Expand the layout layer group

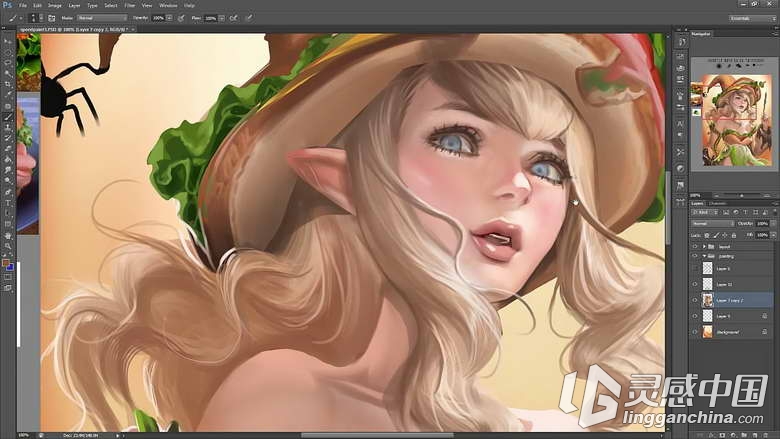point(704,247)
